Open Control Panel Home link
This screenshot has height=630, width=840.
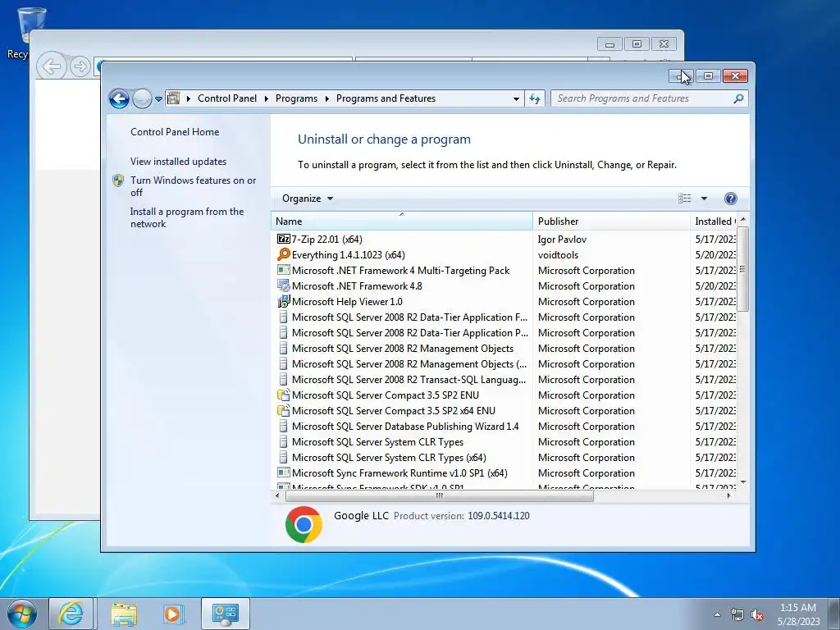point(175,132)
